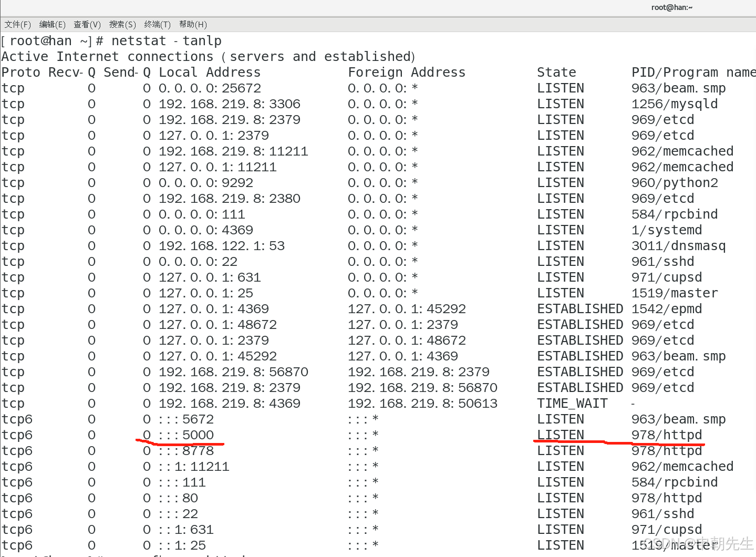Image resolution: width=756 pixels, height=557 pixels.
Task: Open the 帮助(H) menu
Action: point(192,24)
